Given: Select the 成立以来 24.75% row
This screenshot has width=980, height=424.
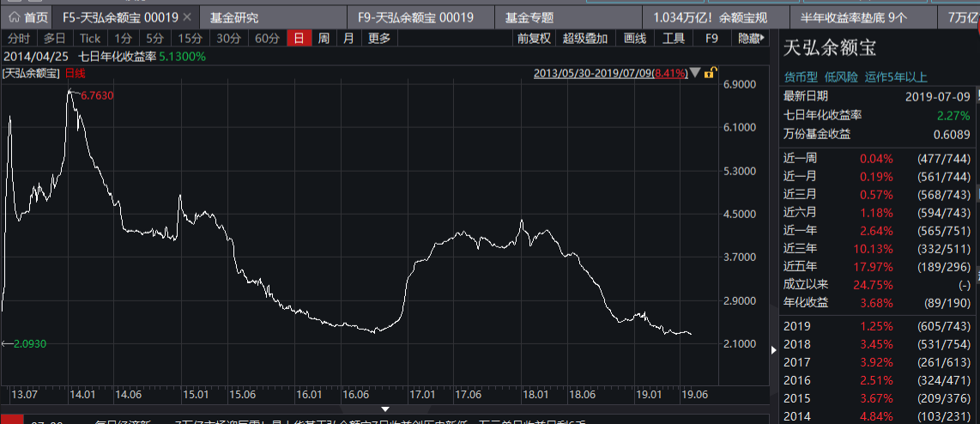Looking at the screenshot, I should point(877,285).
